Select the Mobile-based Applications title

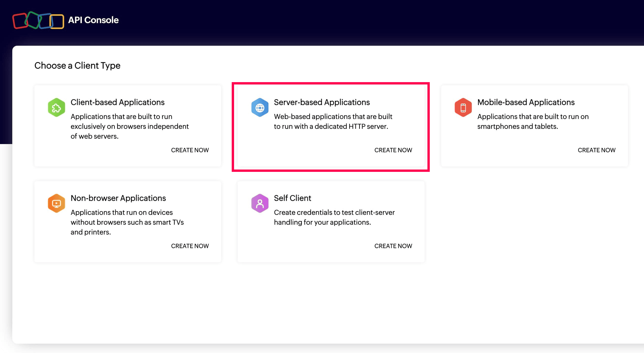pyautogui.click(x=526, y=102)
